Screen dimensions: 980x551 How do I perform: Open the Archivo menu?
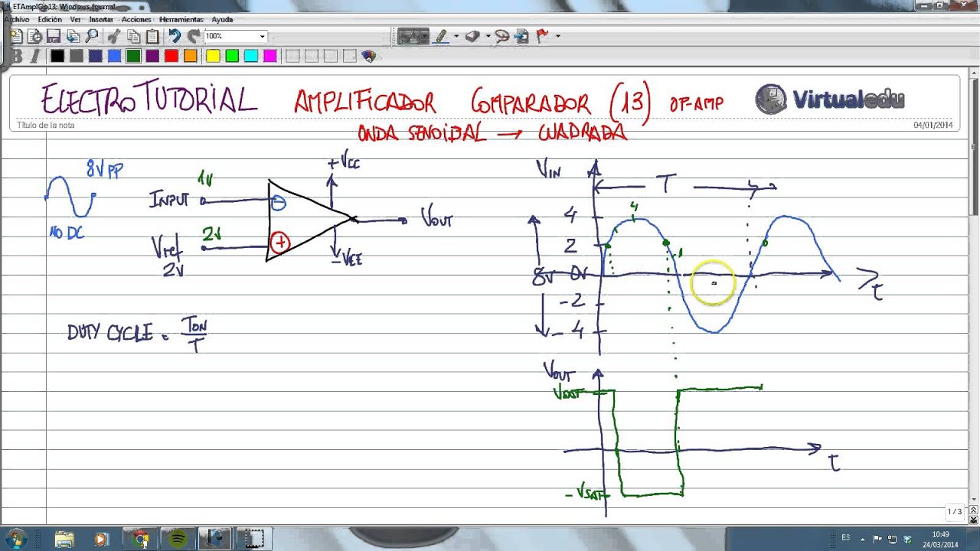[17, 19]
